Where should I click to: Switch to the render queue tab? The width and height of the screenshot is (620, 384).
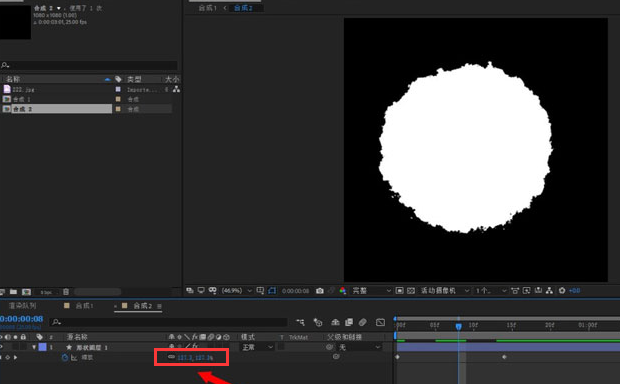coord(23,306)
